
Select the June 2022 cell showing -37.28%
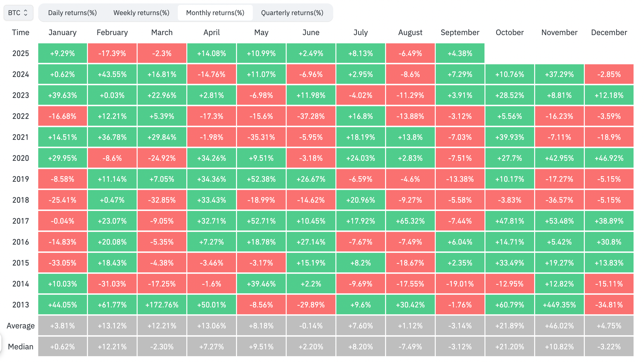(311, 116)
